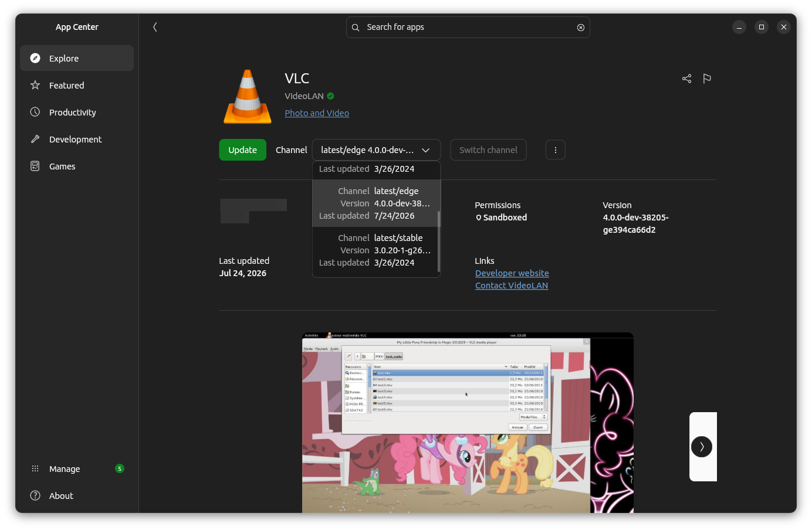Screen dimensions: 812x530
Task: Browse the Games category
Action: (x=77, y=166)
